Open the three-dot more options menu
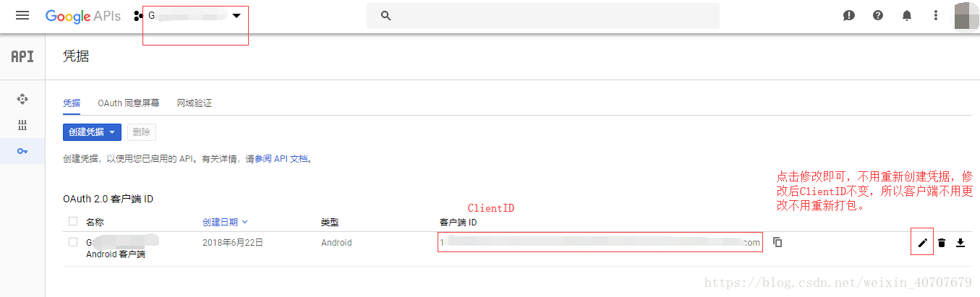Viewport: 980px width, 297px height. click(936, 15)
